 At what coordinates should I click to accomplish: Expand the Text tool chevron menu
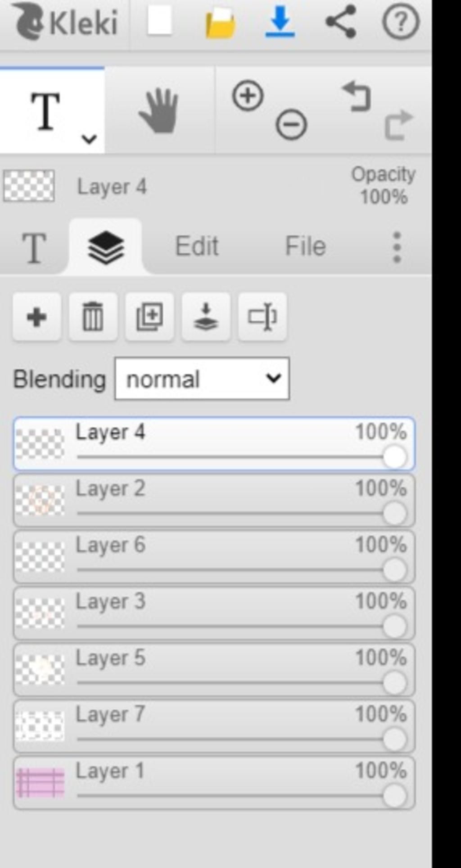89,139
